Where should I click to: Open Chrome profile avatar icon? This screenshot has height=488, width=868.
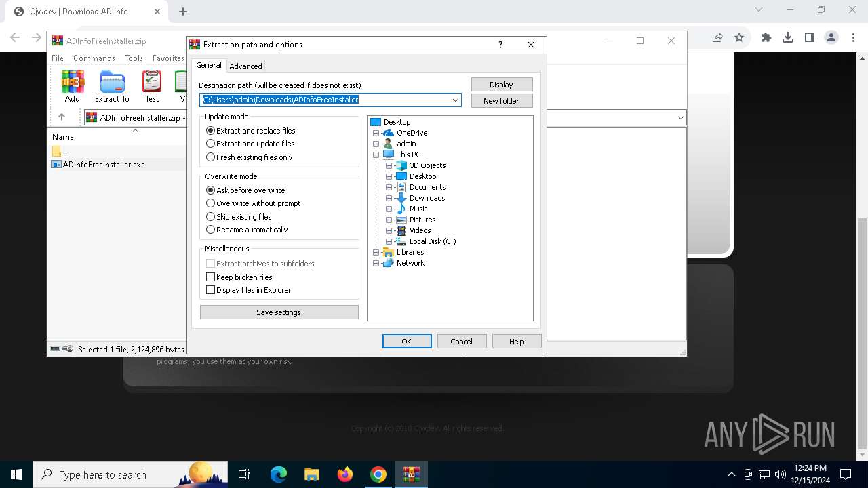click(831, 38)
